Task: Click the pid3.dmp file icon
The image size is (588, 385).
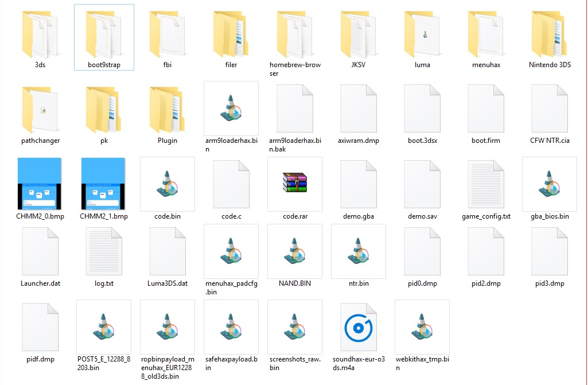Action: 550,251
